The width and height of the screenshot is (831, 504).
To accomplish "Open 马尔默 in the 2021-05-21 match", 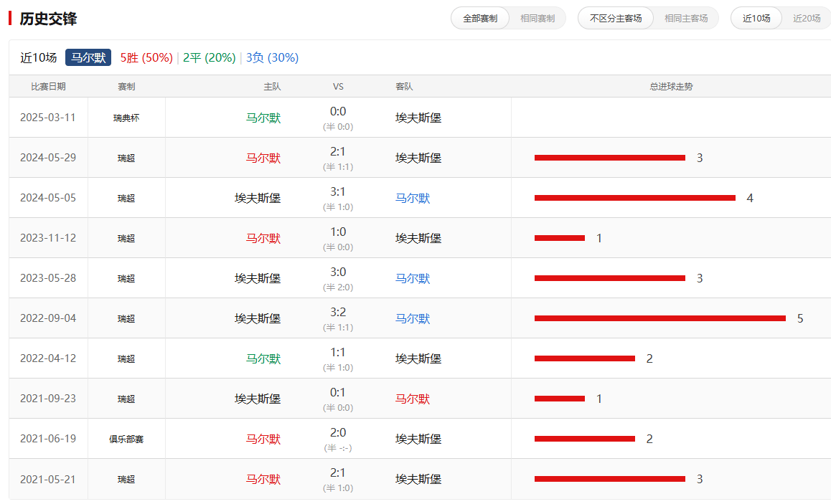I will pos(263,479).
